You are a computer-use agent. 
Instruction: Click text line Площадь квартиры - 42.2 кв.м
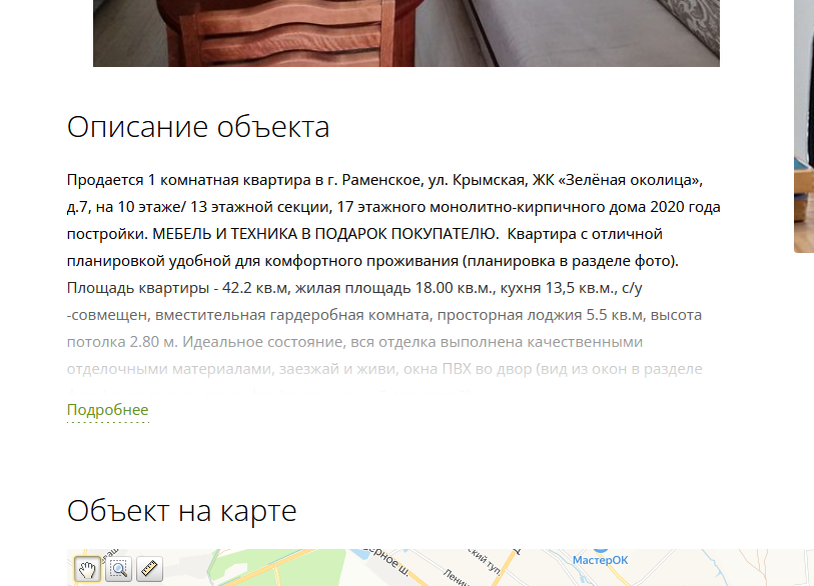pos(355,288)
